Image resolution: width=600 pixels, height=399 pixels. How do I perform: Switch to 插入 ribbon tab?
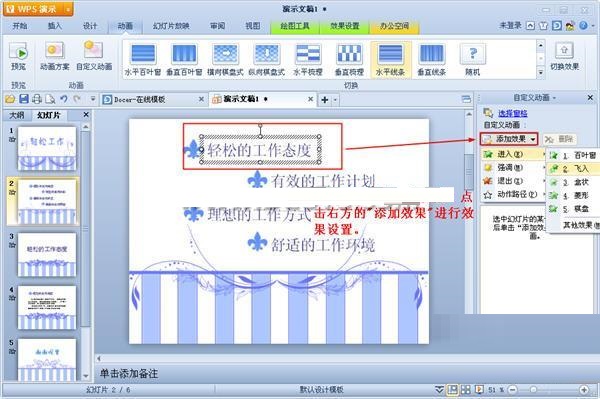(54, 26)
